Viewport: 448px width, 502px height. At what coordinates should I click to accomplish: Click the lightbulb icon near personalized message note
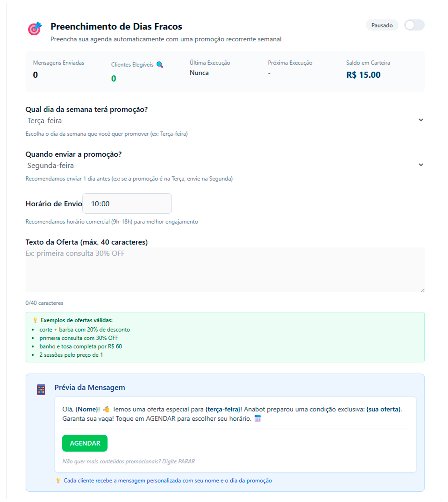(58, 480)
